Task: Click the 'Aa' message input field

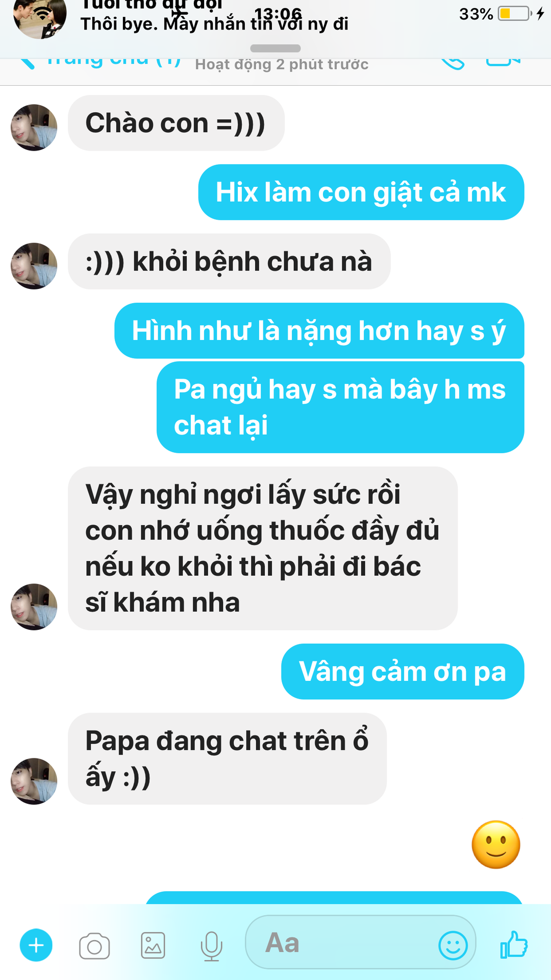Action: click(x=361, y=942)
